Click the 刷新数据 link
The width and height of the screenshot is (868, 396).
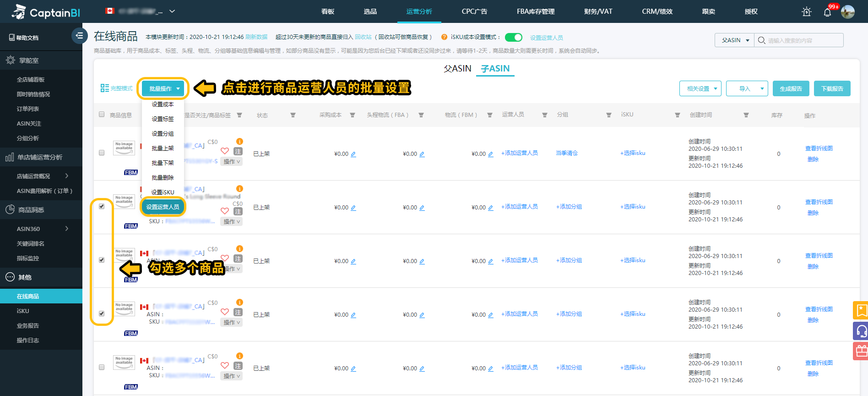tap(256, 37)
